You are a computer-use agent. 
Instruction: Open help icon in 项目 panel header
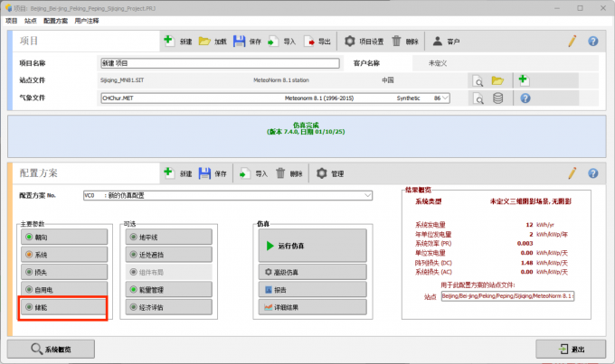[593, 41]
